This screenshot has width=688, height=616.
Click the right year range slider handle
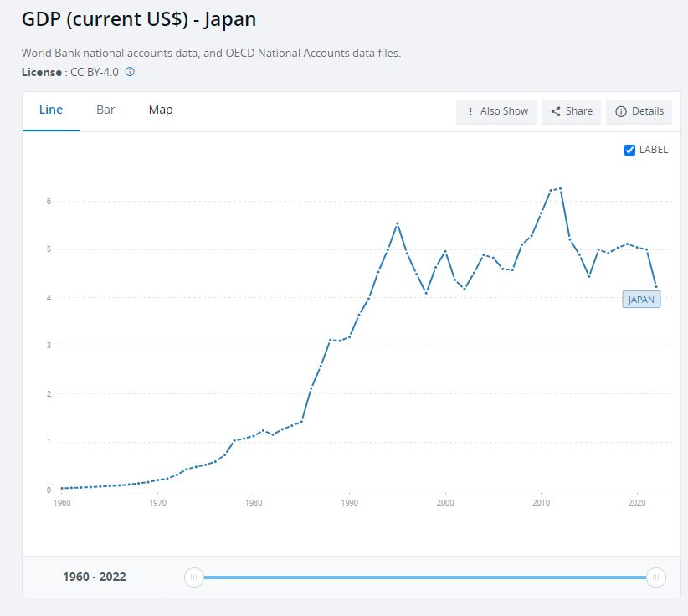[656, 577]
